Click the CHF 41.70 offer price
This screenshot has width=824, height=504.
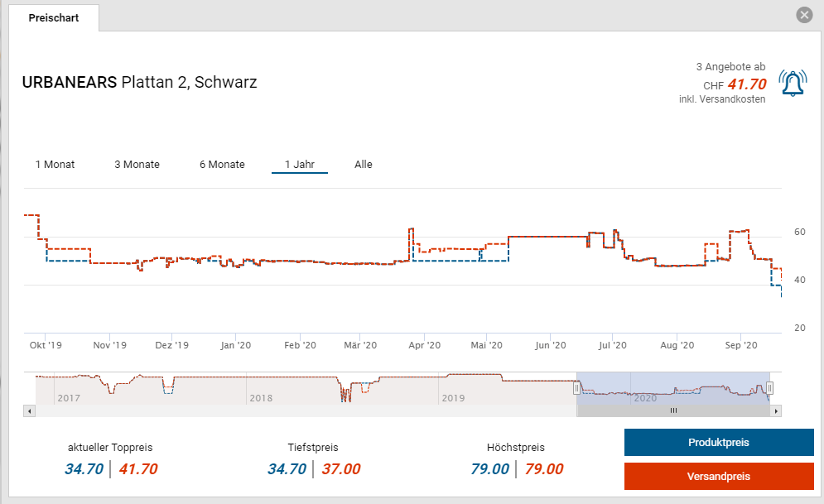tap(746, 84)
